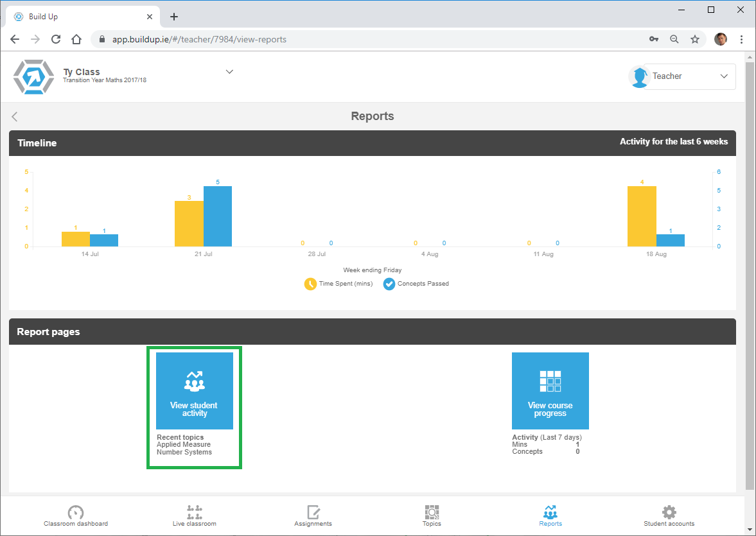
Task: Open the Live classroom icon
Action: coord(194,512)
